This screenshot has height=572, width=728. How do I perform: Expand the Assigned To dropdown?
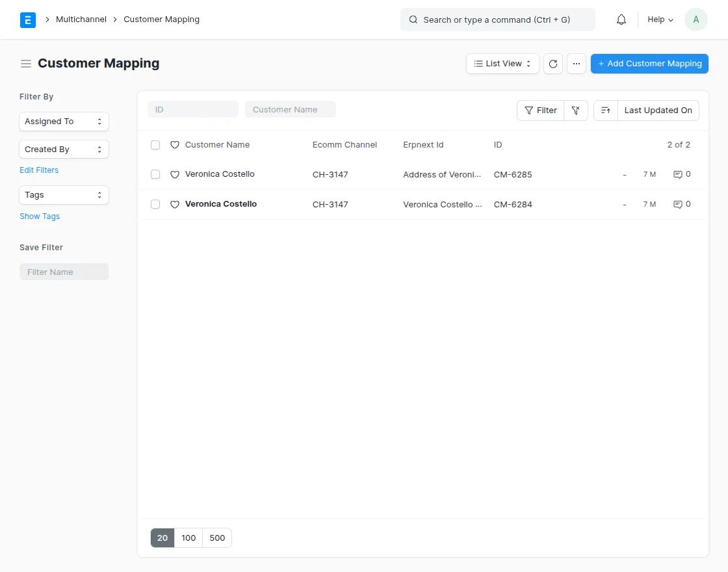[x=64, y=122]
